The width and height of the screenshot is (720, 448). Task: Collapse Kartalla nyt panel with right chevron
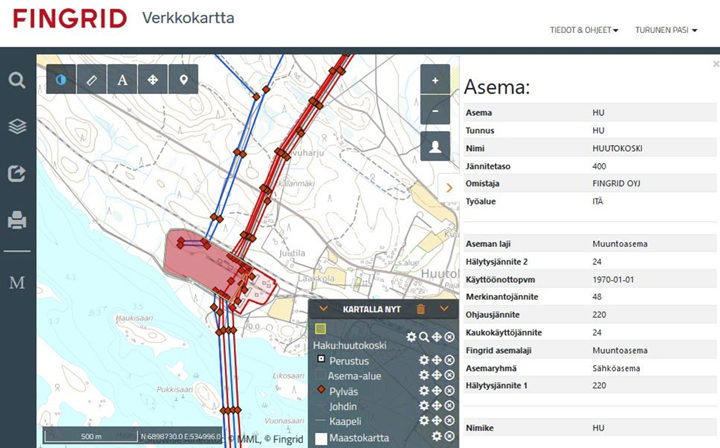point(444,308)
